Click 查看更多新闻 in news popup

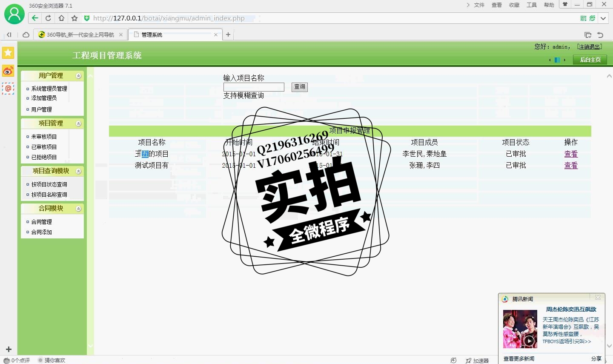pos(519,359)
